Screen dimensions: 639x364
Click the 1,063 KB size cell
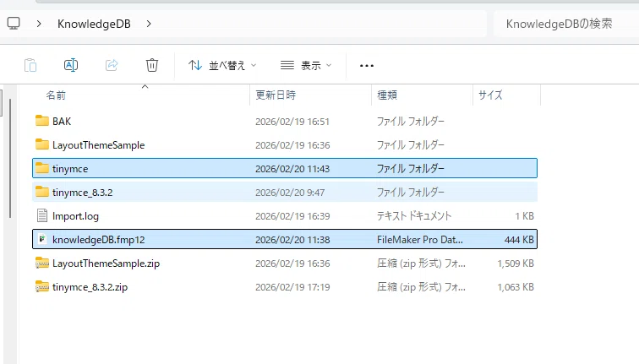(x=516, y=287)
